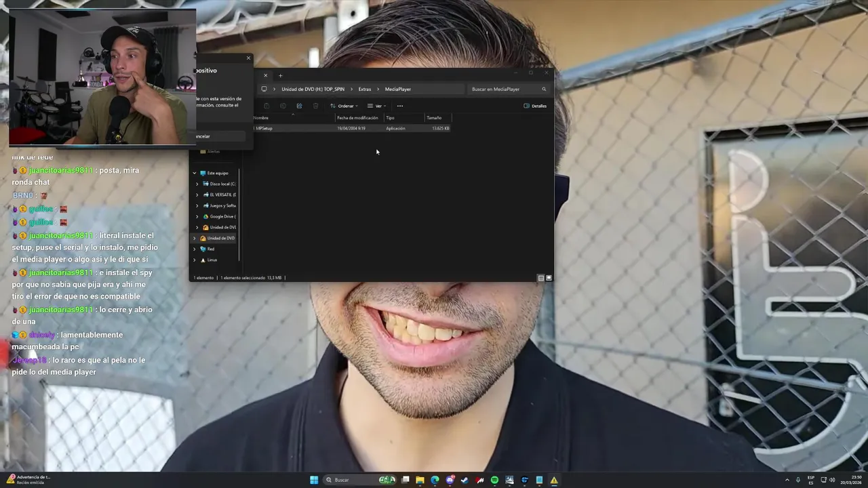The width and height of the screenshot is (868, 488).
Task: Open the ESP ES language switcher
Action: 811,480
